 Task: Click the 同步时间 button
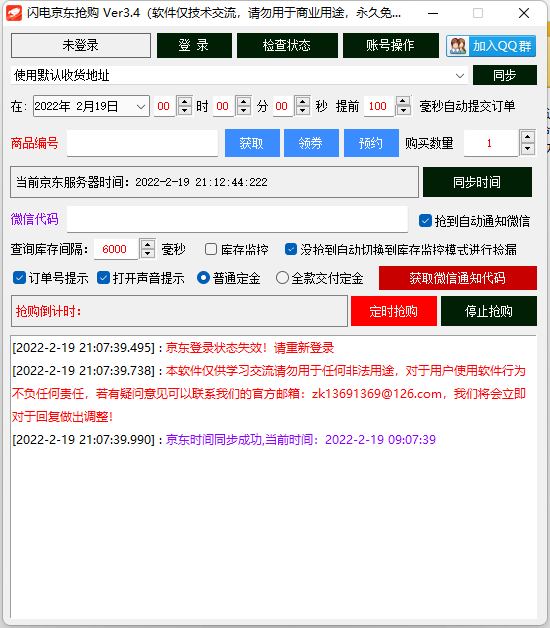(477, 182)
